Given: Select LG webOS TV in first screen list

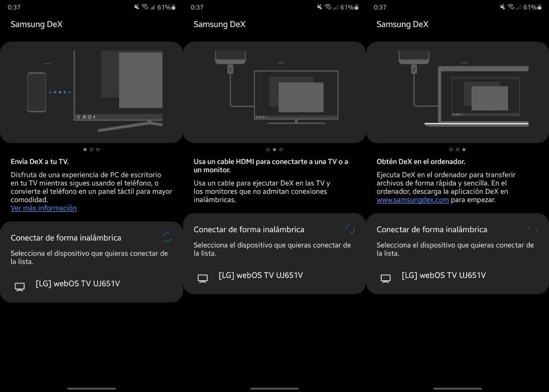Looking at the screenshot, I should click(x=78, y=284).
